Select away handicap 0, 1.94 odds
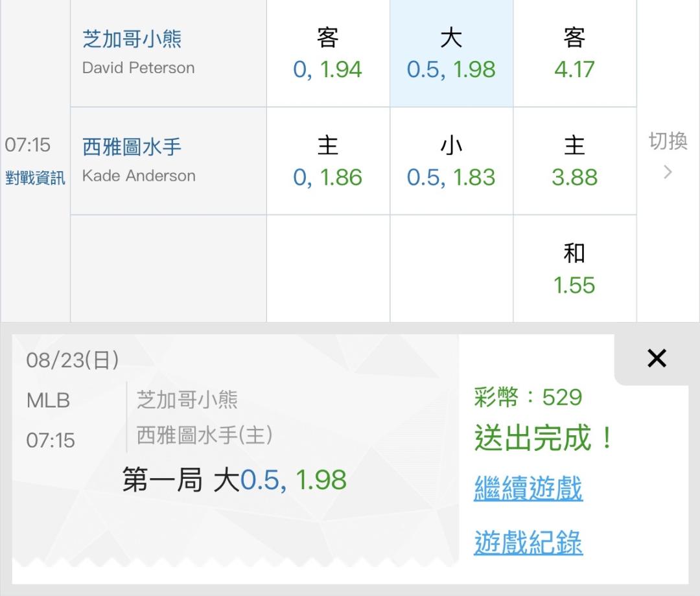Screen dimensions: 700x596 328,54
